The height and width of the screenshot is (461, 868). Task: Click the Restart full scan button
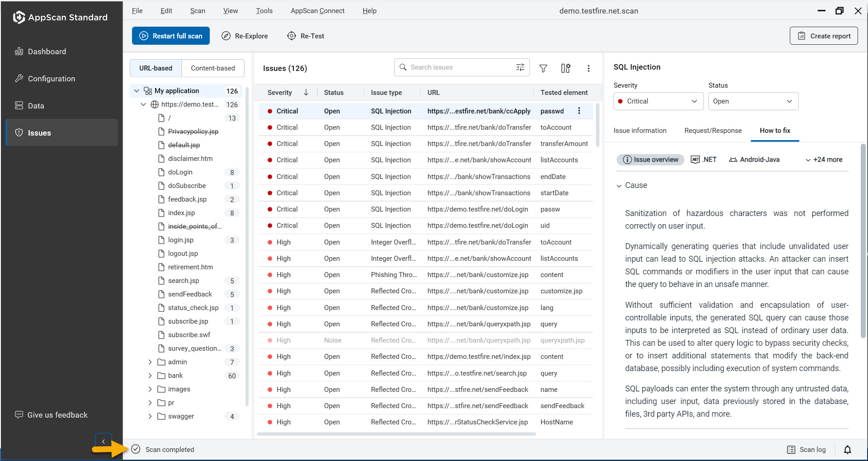170,36
